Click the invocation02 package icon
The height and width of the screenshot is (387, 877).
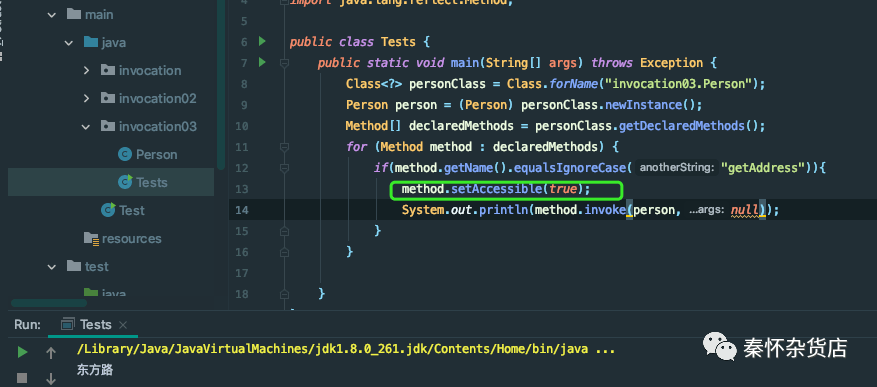point(108,98)
